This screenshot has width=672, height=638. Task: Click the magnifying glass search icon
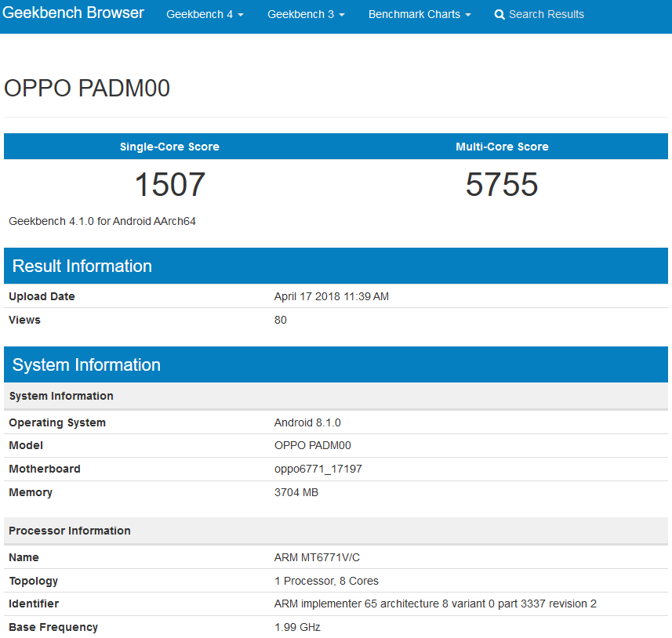tap(499, 15)
